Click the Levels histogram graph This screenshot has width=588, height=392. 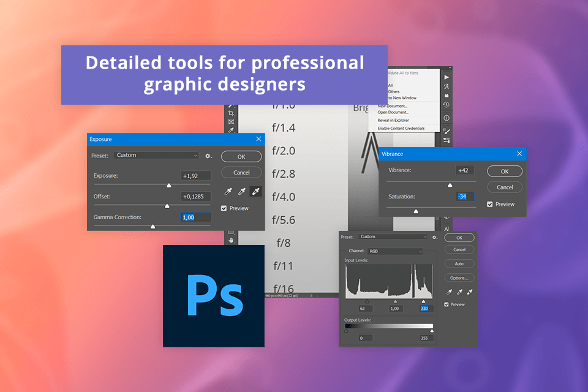click(x=389, y=281)
